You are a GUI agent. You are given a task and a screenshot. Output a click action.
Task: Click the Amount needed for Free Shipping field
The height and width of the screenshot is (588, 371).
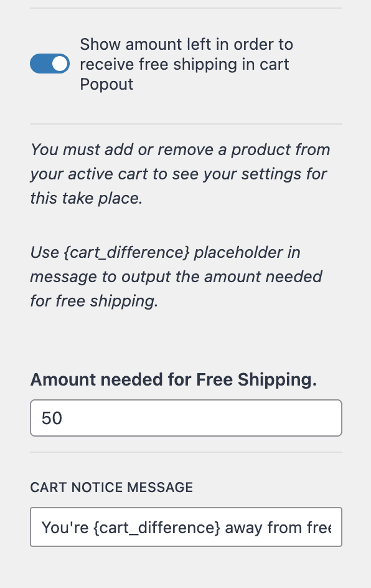coord(185,418)
